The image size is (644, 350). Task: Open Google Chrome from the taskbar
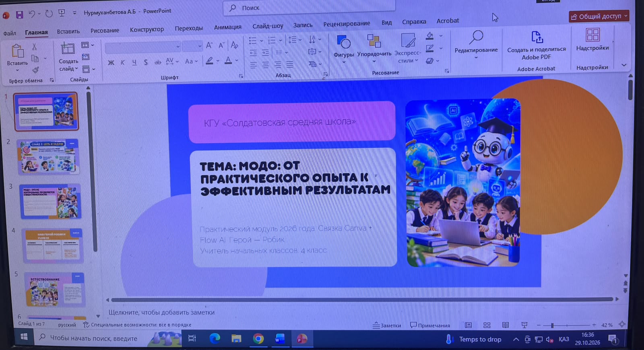click(258, 339)
